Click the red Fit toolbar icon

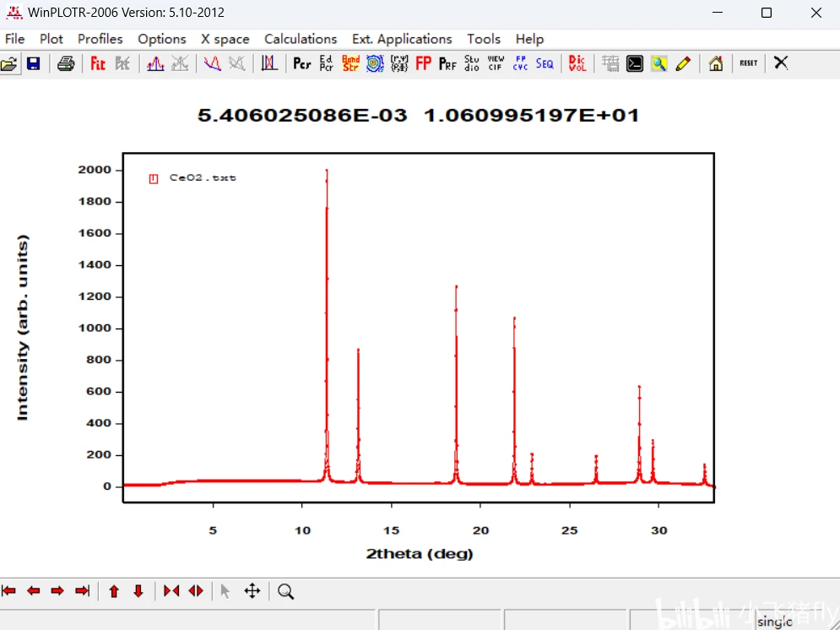coord(98,63)
